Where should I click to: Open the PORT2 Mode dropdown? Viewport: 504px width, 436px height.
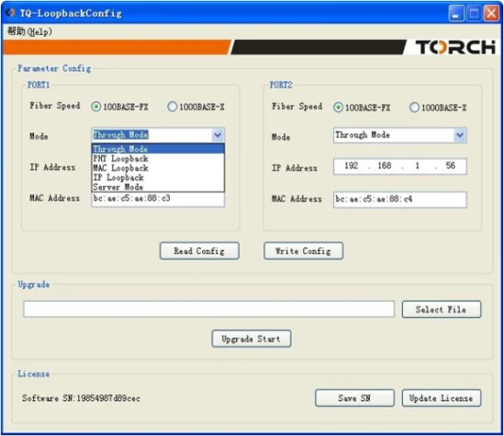460,135
